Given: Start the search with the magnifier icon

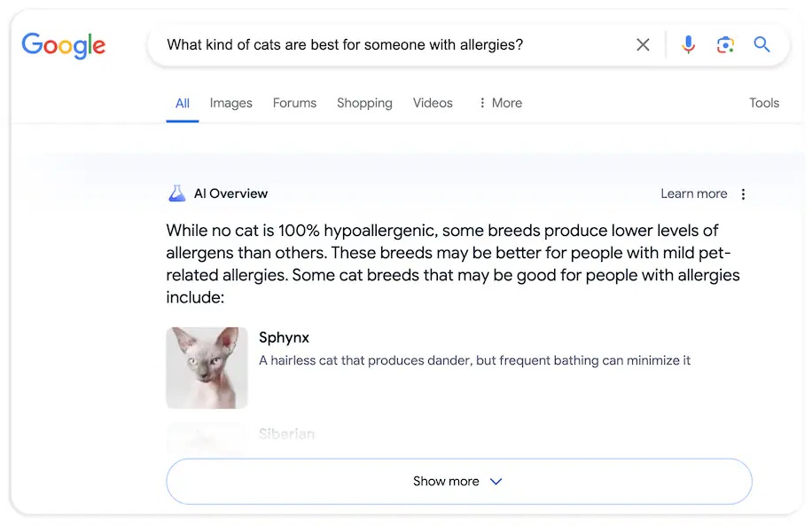Looking at the screenshot, I should (x=762, y=44).
